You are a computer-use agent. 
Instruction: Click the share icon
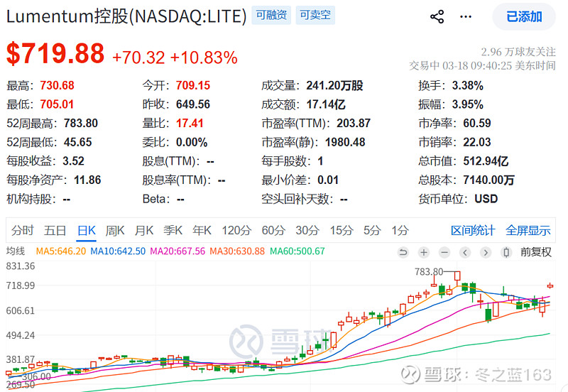pos(437,16)
